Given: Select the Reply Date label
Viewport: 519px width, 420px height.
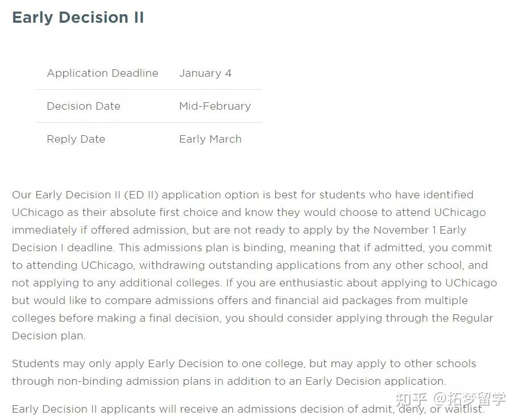Looking at the screenshot, I should (76, 139).
